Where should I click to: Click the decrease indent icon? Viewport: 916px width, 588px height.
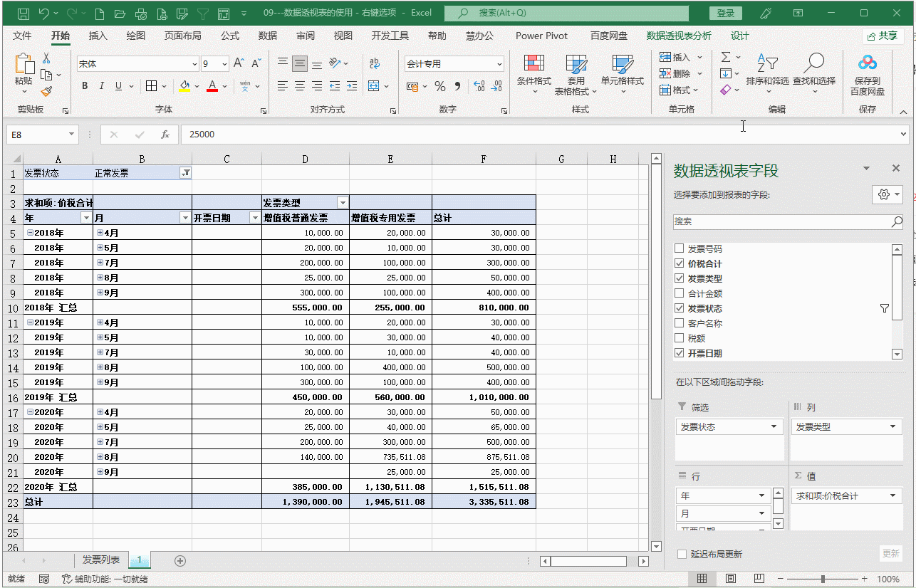[335, 86]
